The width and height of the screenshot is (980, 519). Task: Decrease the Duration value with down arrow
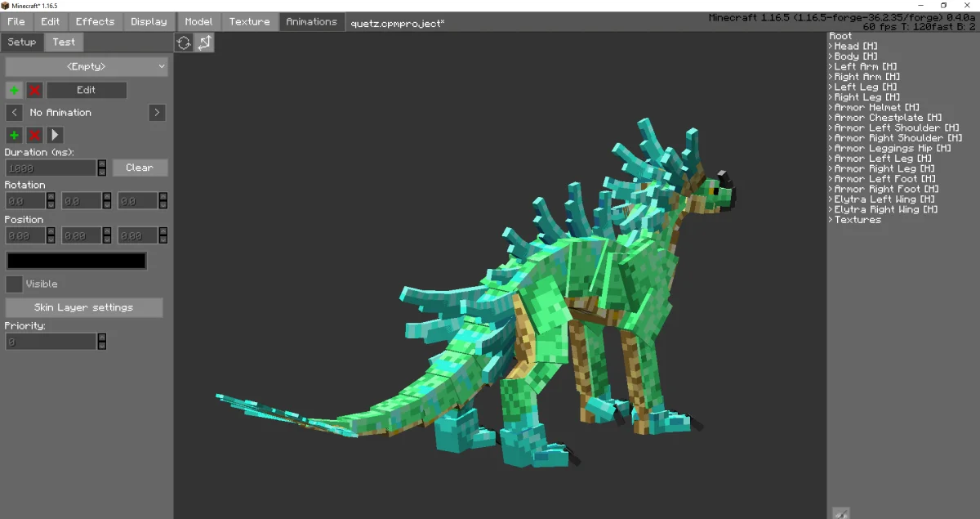click(101, 172)
